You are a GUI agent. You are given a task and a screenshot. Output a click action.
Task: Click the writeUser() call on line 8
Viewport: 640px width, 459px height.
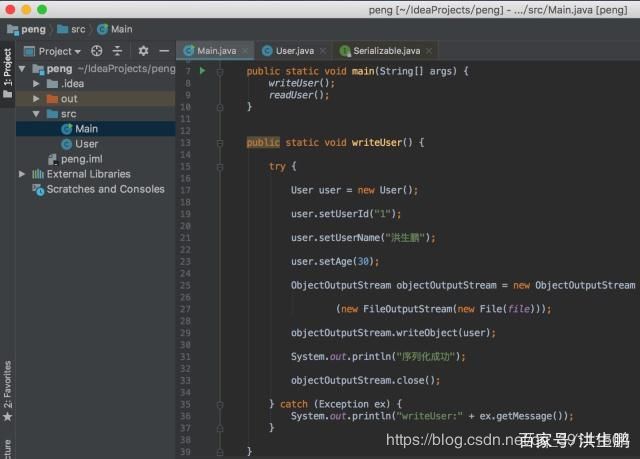coord(301,83)
